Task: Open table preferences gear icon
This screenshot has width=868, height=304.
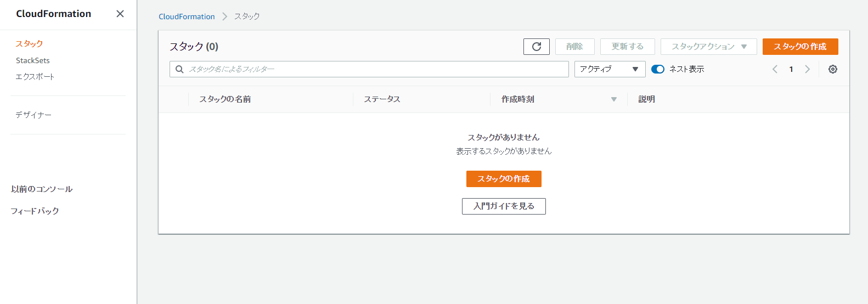Action: click(833, 69)
